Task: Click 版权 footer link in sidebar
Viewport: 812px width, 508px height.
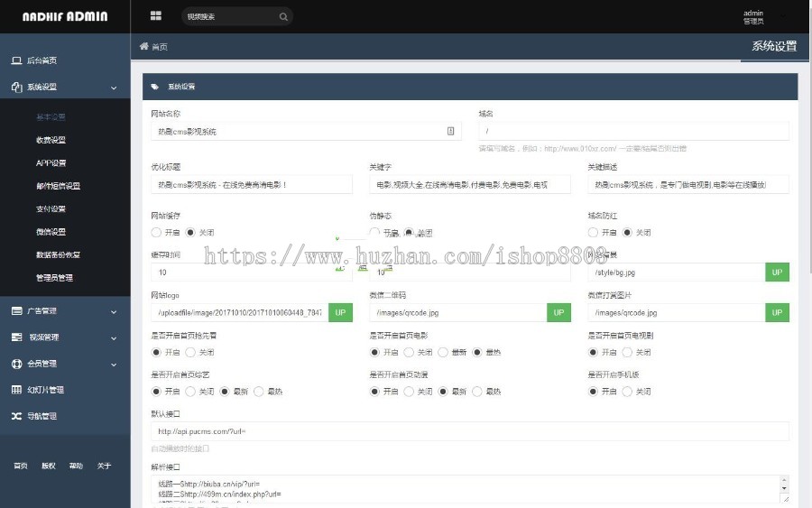Action: click(x=49, y=466)
